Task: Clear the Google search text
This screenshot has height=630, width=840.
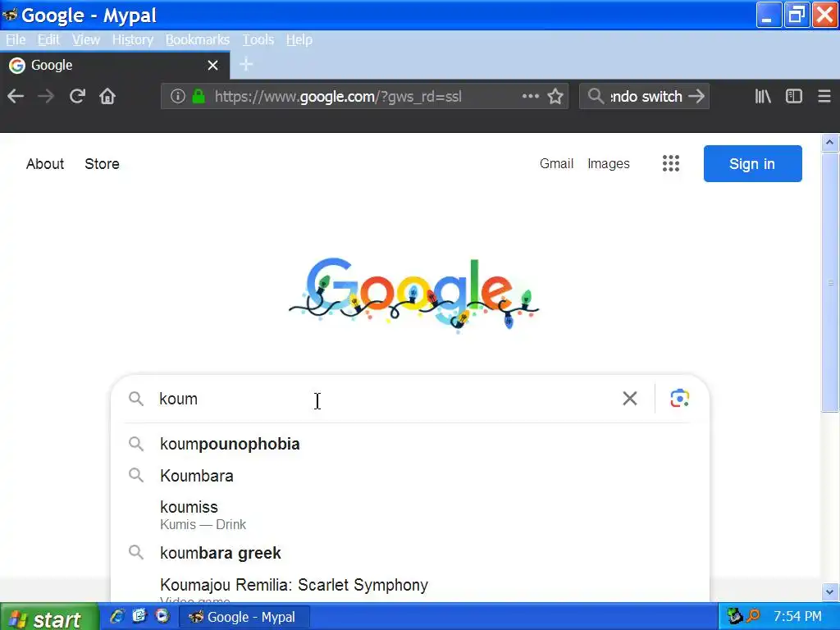Action: tap(630, 399)
